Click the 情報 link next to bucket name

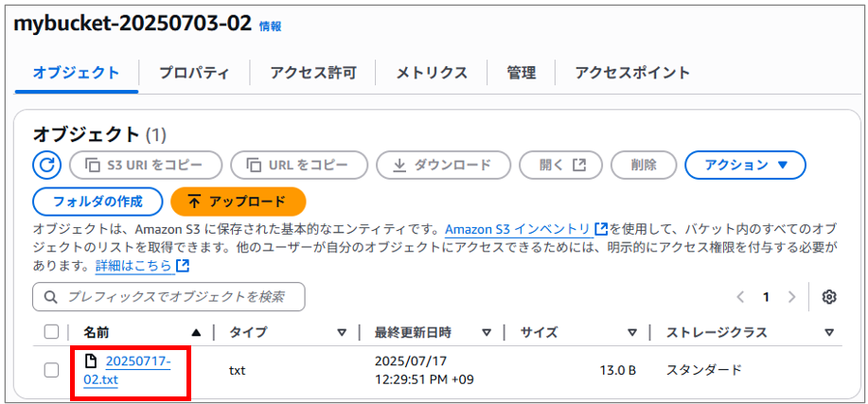(270, 26)
